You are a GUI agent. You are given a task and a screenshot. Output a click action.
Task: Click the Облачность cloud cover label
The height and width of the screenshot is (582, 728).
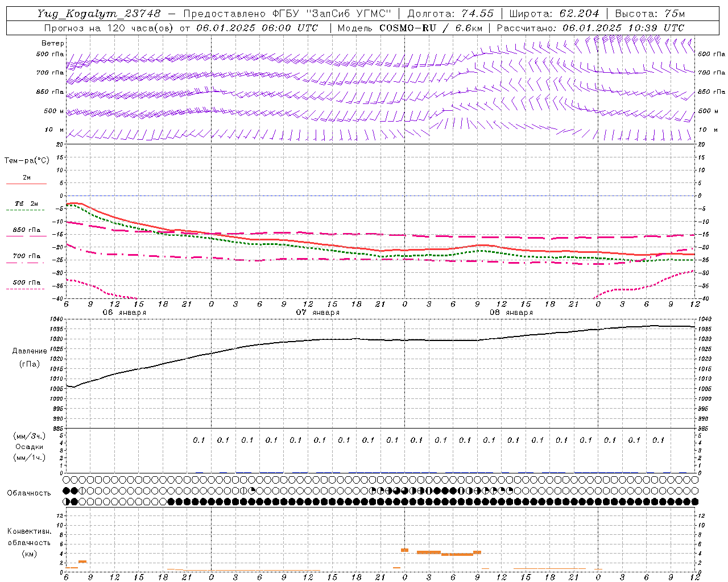click(x=29, y=493)
